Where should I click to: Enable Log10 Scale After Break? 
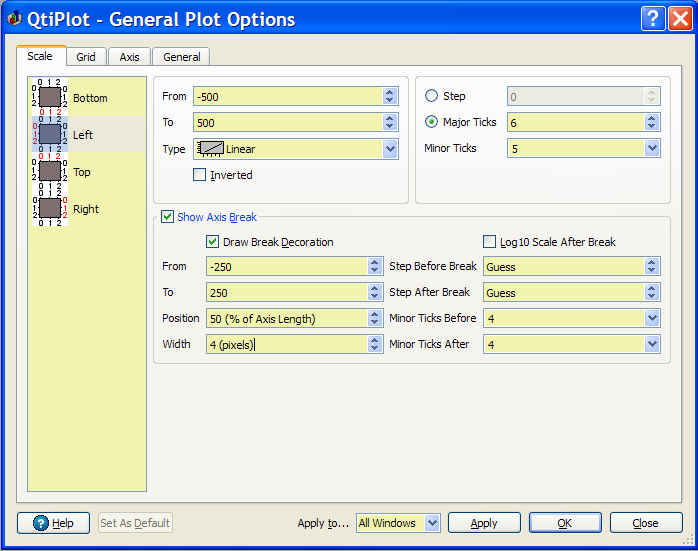(490, 242)
